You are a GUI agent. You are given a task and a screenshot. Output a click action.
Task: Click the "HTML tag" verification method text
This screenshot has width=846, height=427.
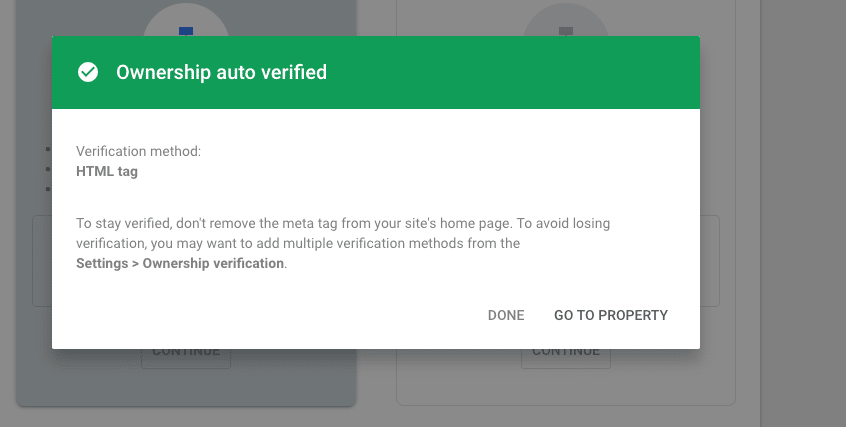107,171
